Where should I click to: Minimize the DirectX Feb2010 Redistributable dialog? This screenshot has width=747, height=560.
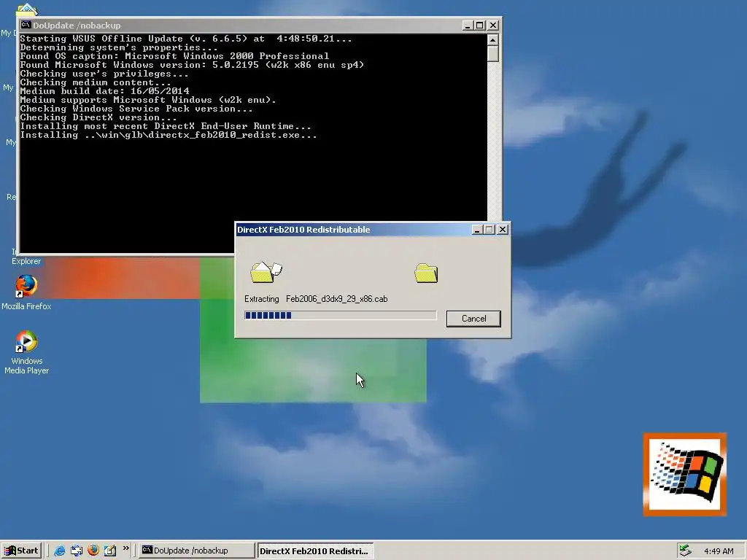click(x=477, y=230)
